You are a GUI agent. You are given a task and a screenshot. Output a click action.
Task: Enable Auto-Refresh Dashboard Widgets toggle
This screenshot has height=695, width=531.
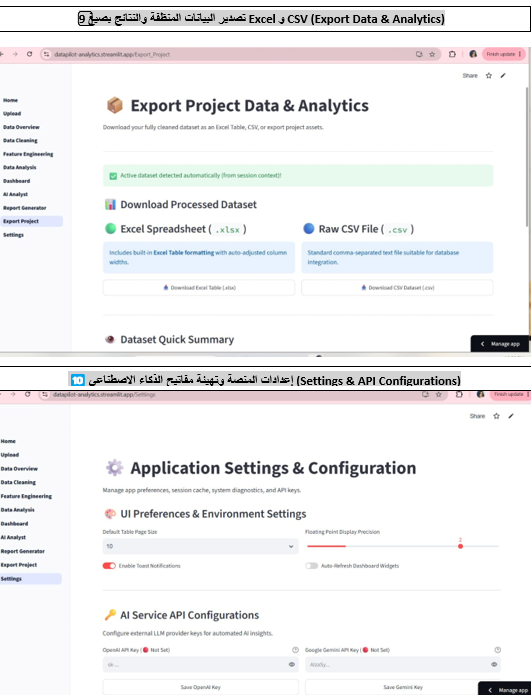(312, 566)
